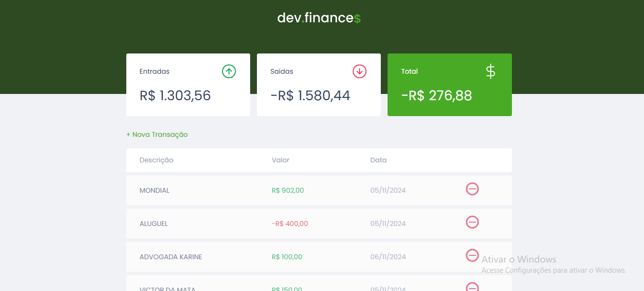Image resolution: width=644 pixels, height=291 pixels.
Task: Click the MONDIAL value R$ 902,00
Action: click(x=288, y=190)
